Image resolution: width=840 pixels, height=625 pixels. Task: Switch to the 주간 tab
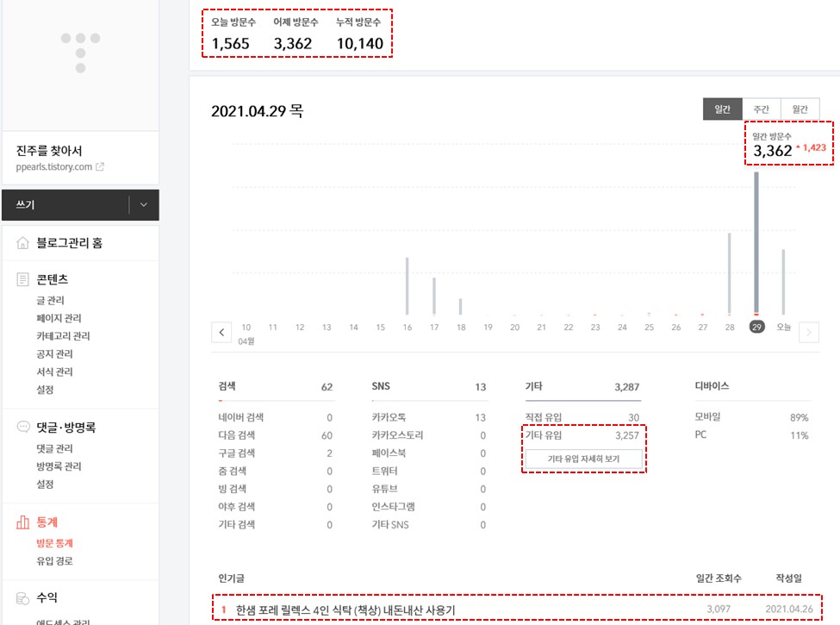tap(762, 109)
